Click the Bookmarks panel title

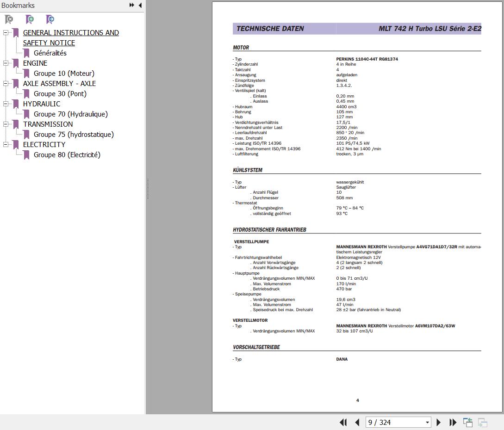18,6
